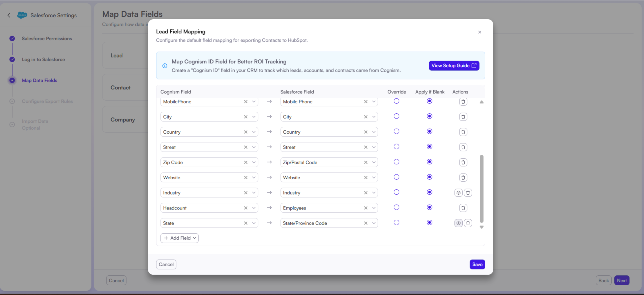The image size is (644, 295).
Task: Delete the MobilePhone field mapping row
Action: coord(463,101)
